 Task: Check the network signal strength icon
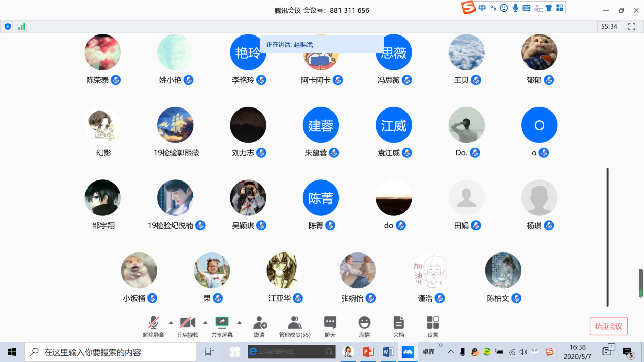click(x=21, y=27)
